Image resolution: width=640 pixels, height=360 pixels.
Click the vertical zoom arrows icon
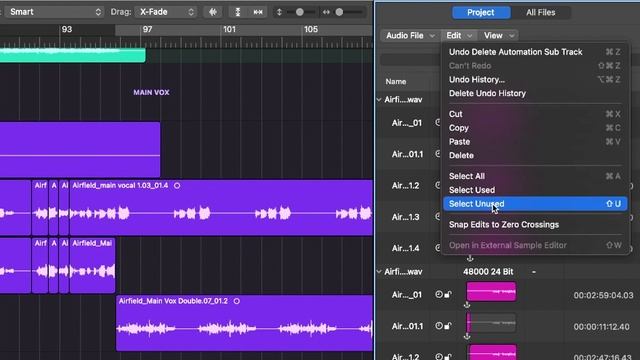click(279, 12)
